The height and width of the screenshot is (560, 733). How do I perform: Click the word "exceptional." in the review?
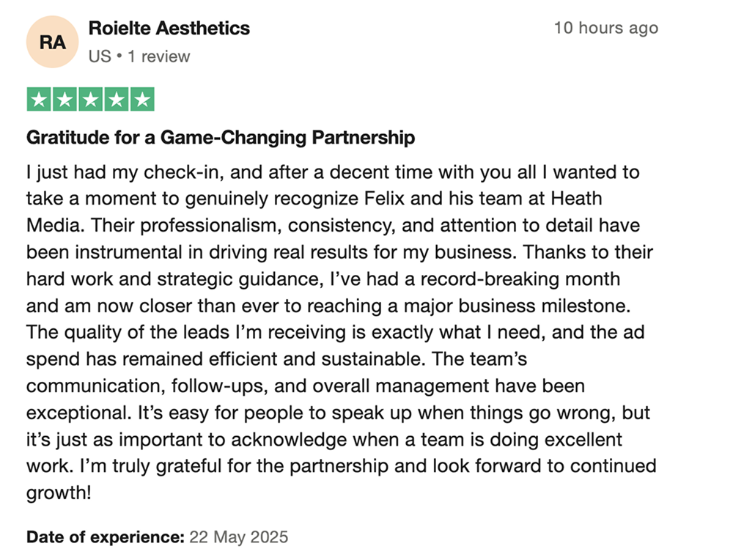point(79,413)
